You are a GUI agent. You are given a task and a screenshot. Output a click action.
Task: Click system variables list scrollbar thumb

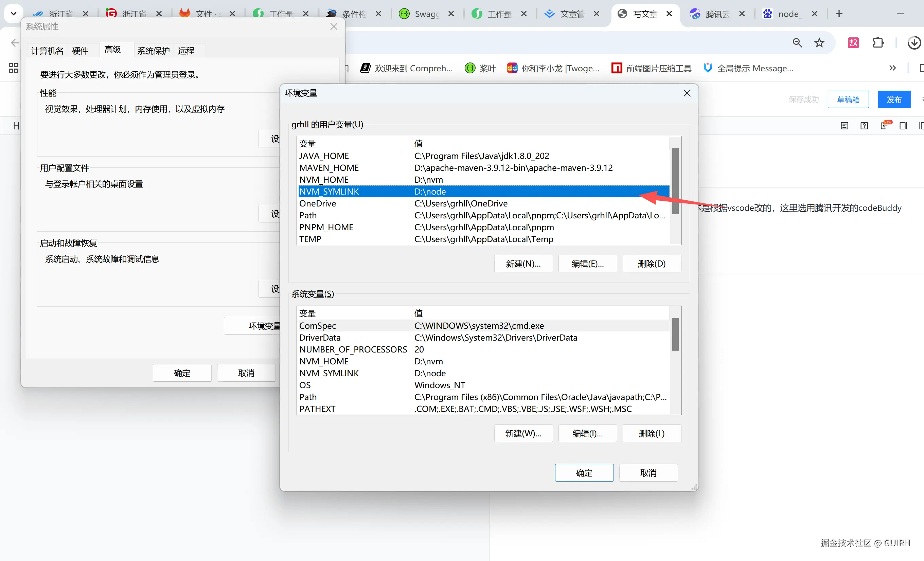tap(675, 334)
